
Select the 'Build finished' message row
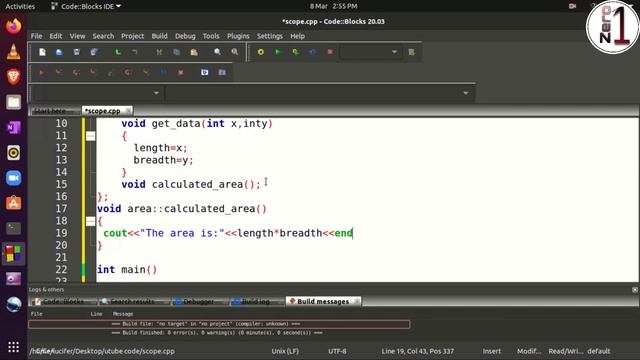[219, 333]
